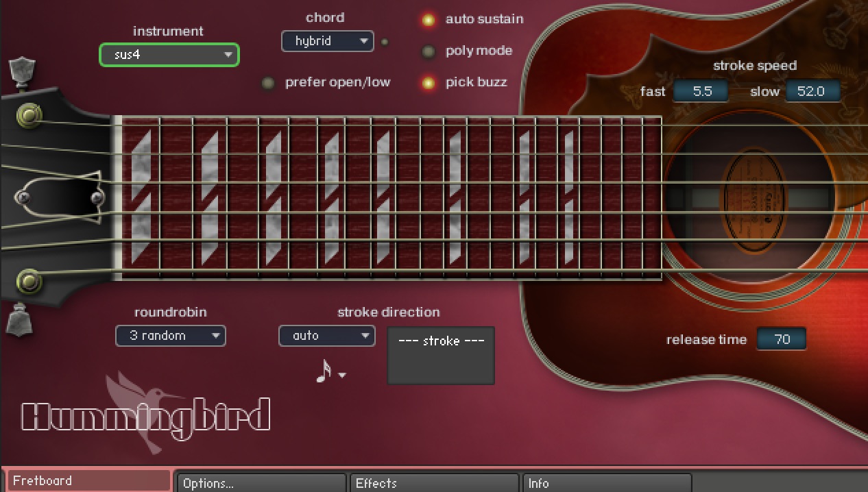Toggle the pick buzz LED
The height and width of the screenshot is (492, 868).
[x=428, y=83]
